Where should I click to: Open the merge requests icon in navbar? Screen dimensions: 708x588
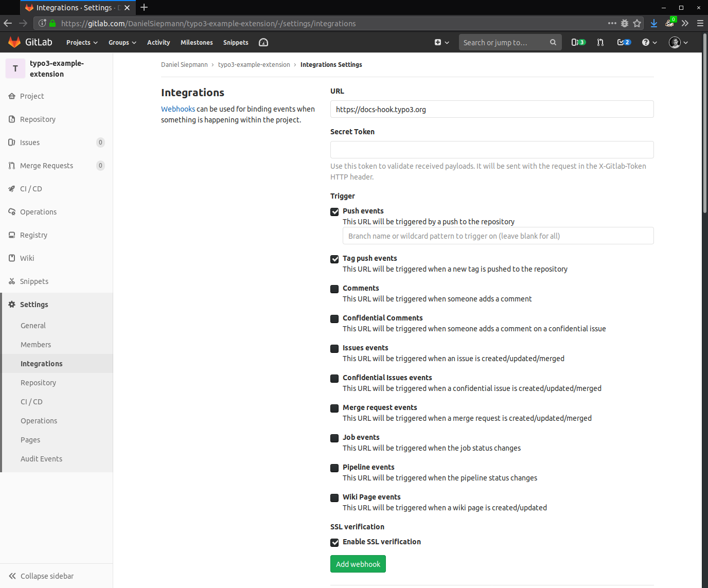click(x=600, y=42)
